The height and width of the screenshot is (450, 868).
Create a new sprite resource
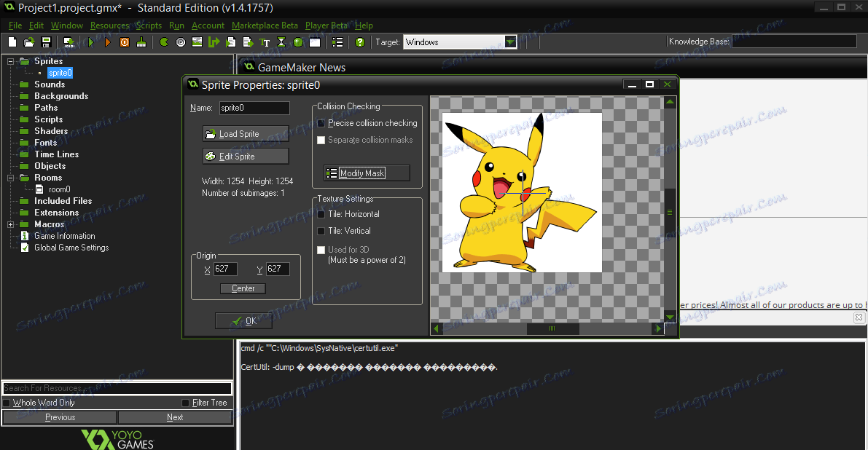(163, 42)
